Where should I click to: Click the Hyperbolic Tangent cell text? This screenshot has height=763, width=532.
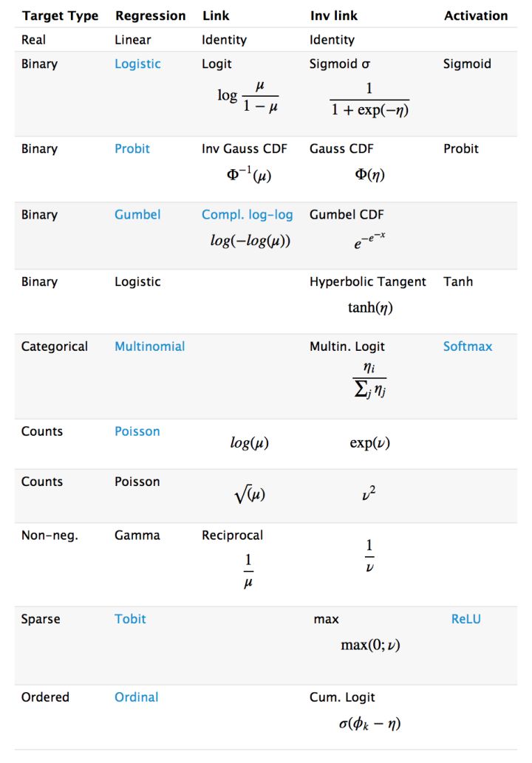(368, 281)
